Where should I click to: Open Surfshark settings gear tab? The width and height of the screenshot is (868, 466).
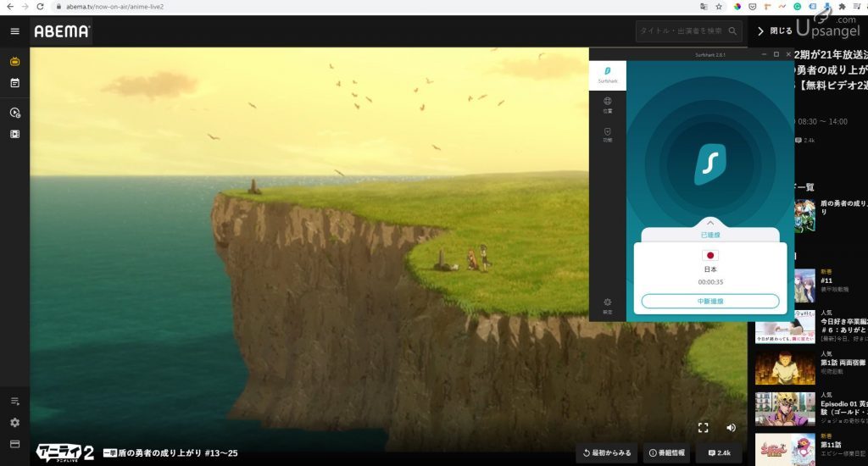click(607, 306)
